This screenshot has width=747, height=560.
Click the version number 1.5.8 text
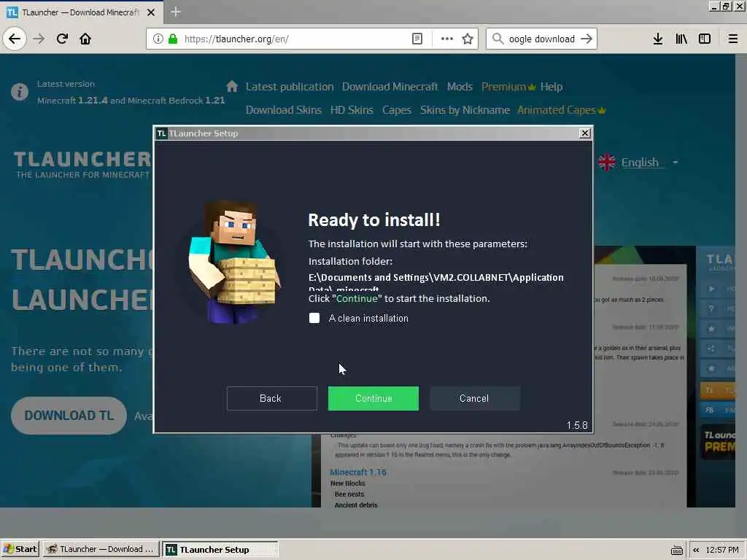577,425
